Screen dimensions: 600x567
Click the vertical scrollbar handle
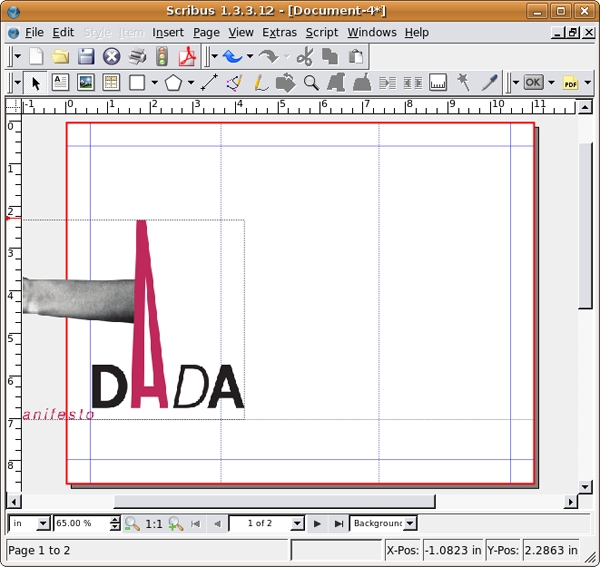pos(586,225)
